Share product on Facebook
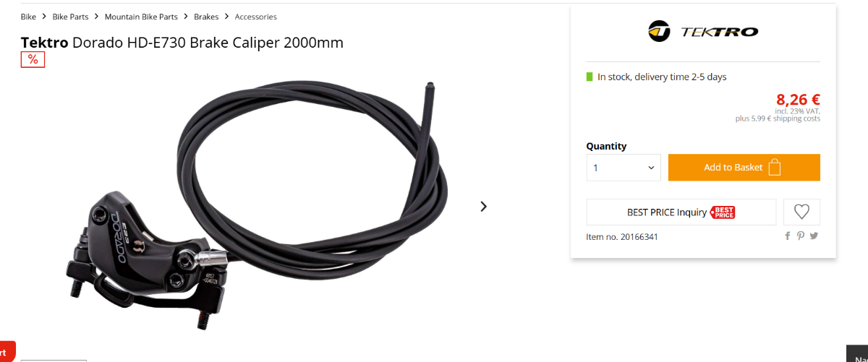The width and height of the screenshot is (868, 362). 788,236
